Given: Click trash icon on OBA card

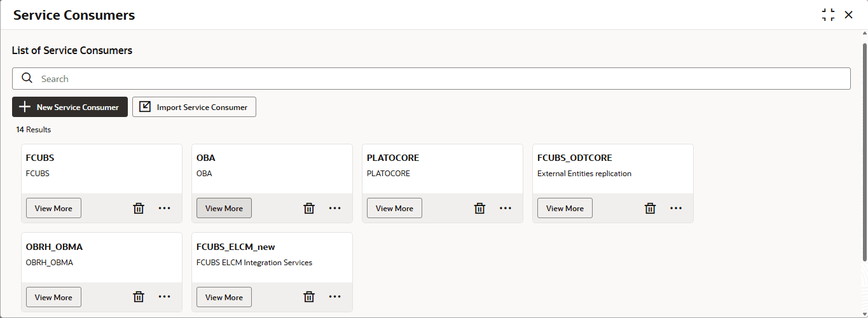Looking at the screenshot, I should pyautogui.click(x=309, y=208).
